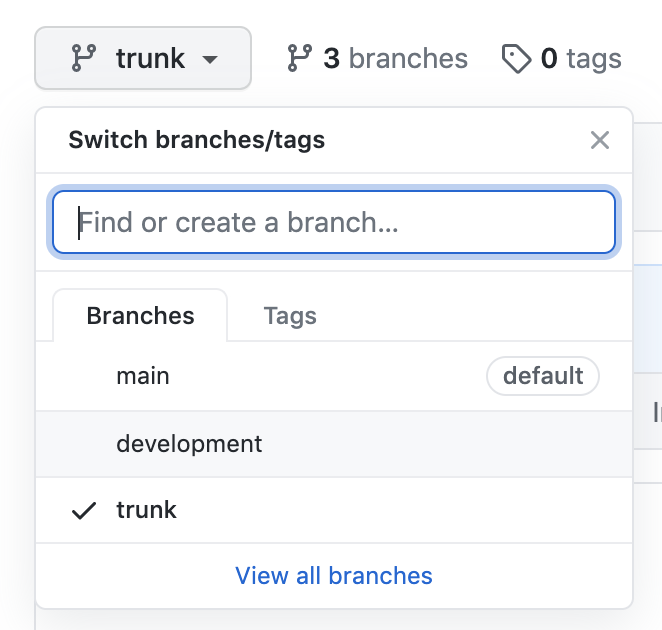662x630 pixels.
Task: Click the git branch icon on the trunk button
Action: (x=83, y=59)
